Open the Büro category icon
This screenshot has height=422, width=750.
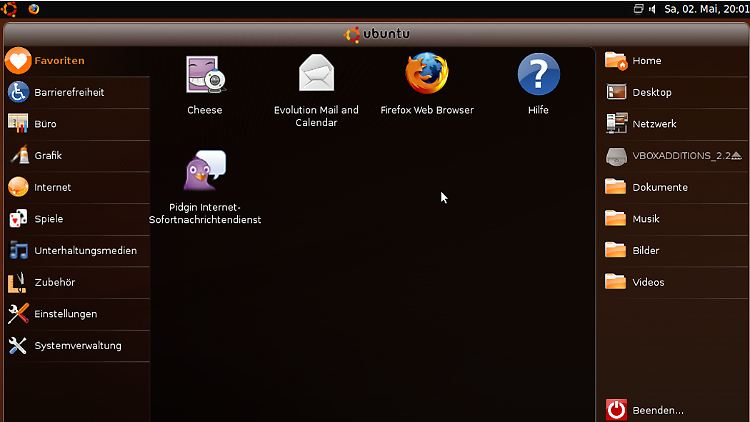point(18,123)
